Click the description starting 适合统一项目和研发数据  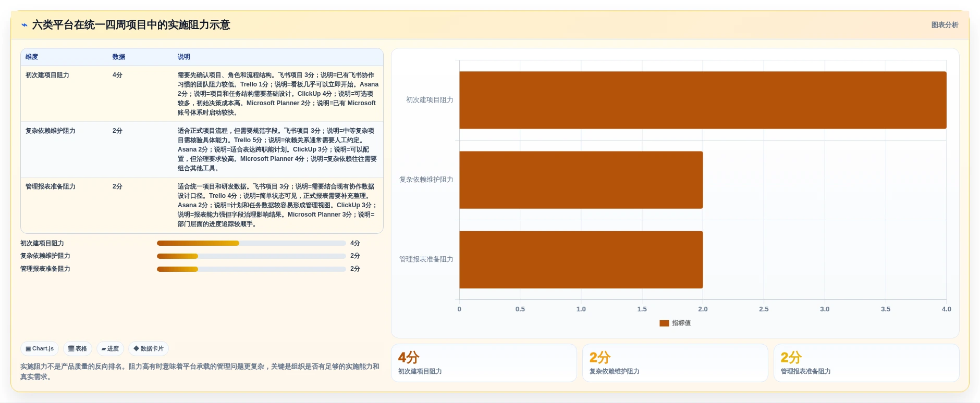tap(278, 205)
